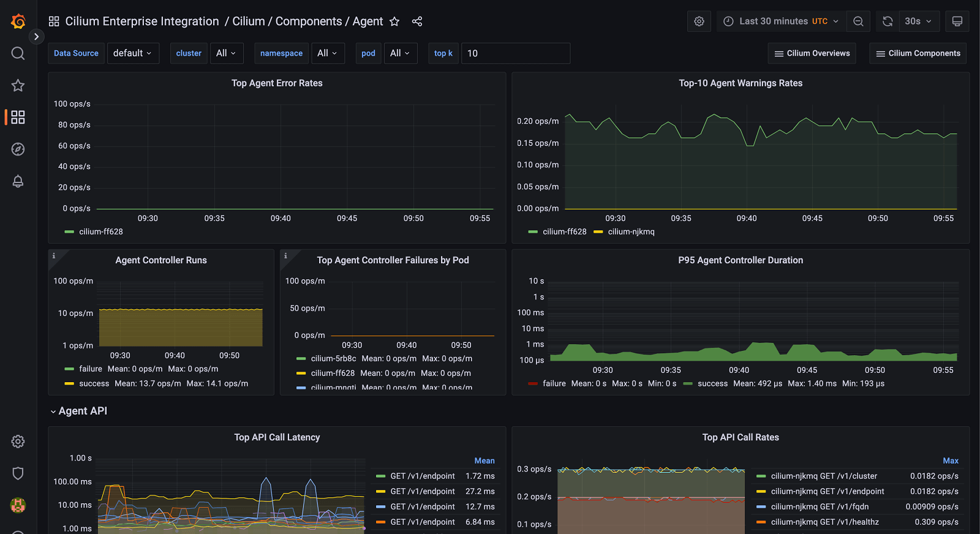Open dashboard settings gear in top bar
The width and height of the screenshot is (980, 534).
pos(699,21)
